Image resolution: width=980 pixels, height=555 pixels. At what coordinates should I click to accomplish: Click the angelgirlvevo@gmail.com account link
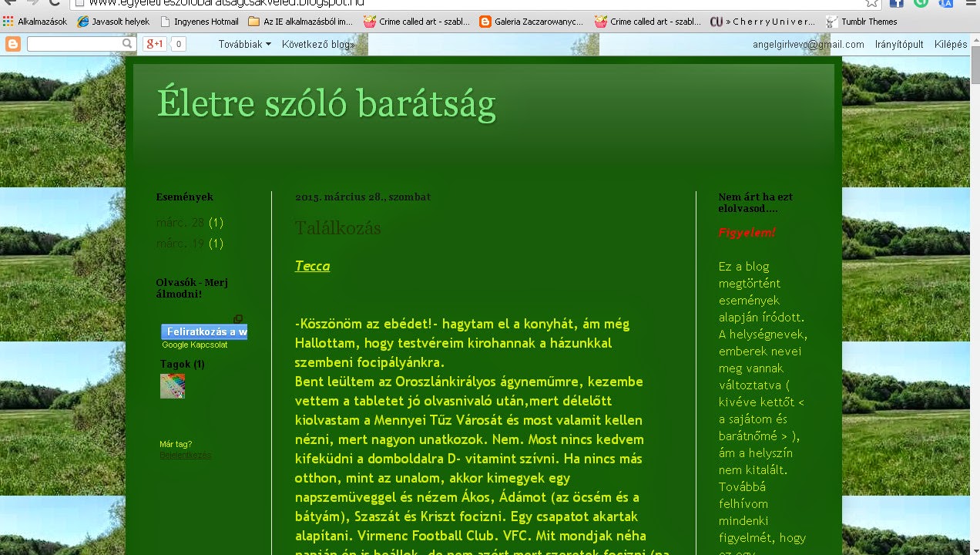tap(809, 45)
